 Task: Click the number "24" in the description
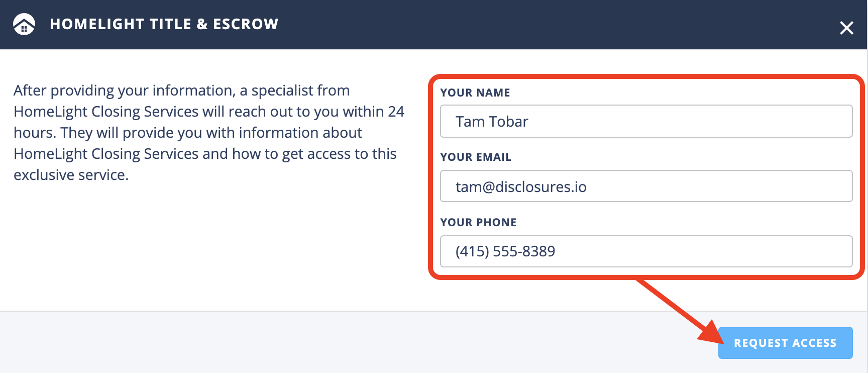click(396, 112)
